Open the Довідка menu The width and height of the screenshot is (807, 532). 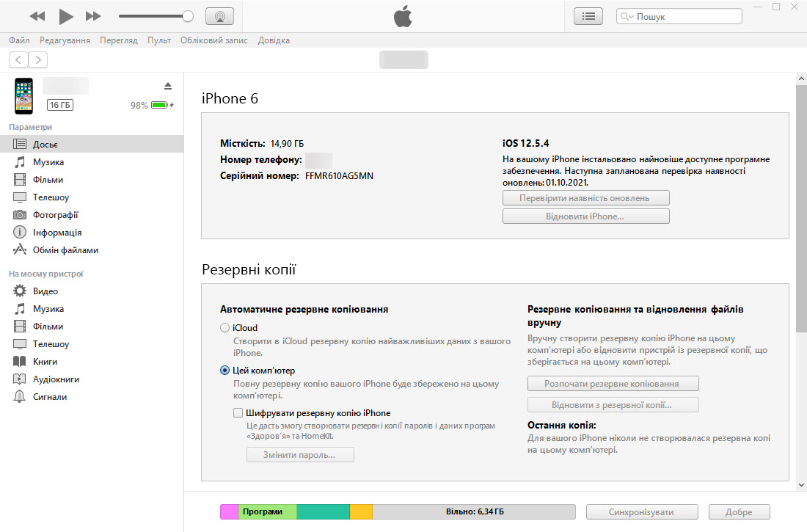tap(274, 40)
